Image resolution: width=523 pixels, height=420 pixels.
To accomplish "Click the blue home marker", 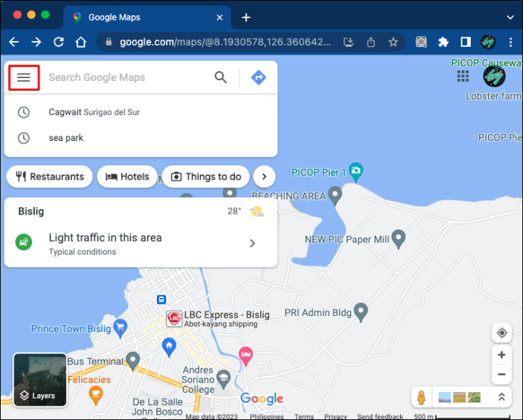I will point(169,347).
